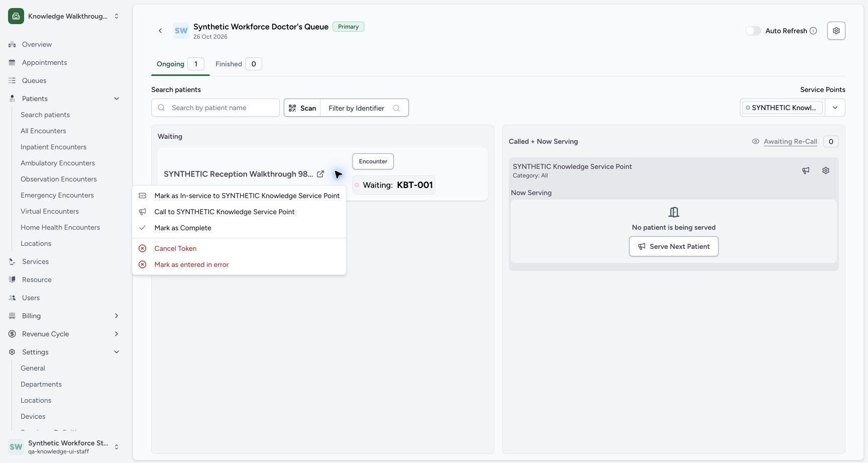Switch to the Ongoing tab
The height and width of the screenshot is (463, 868).
coord(180,64)
